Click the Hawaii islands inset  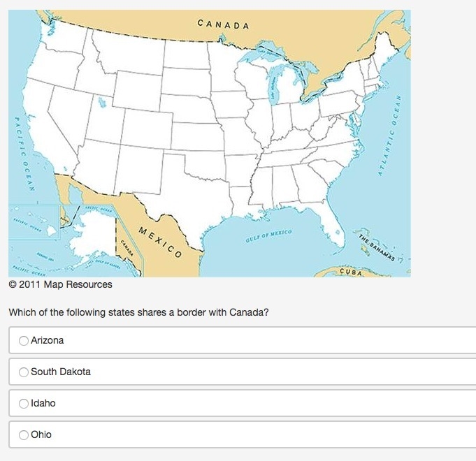coord(34,221)
